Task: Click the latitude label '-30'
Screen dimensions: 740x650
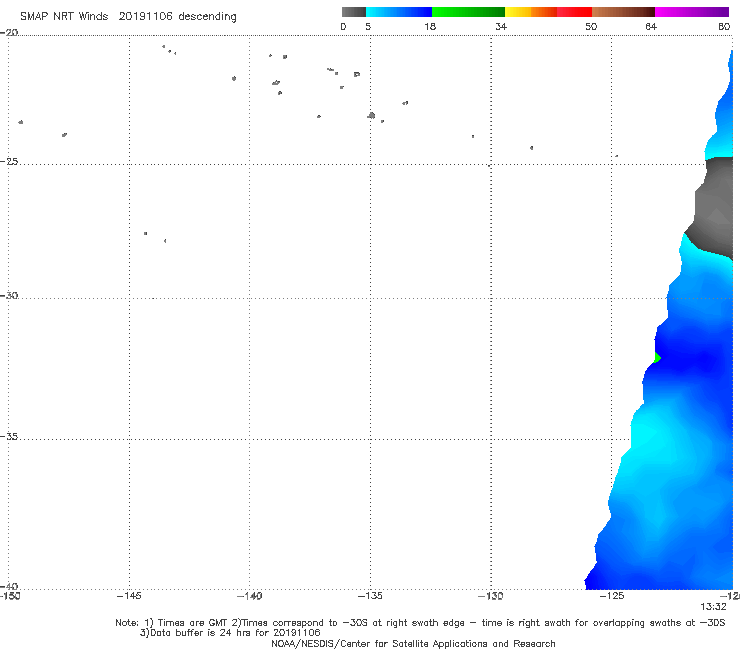Action: click(x=9, y=295)
